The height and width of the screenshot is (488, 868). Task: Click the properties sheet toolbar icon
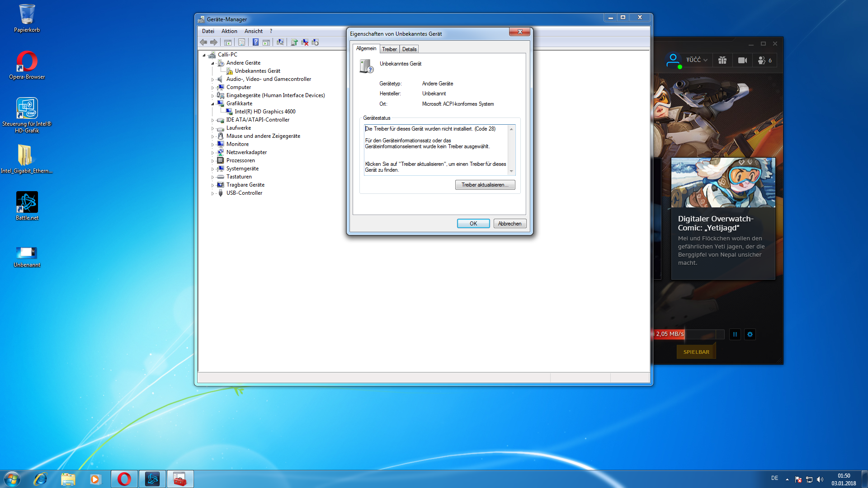click(x=241, y=42)
